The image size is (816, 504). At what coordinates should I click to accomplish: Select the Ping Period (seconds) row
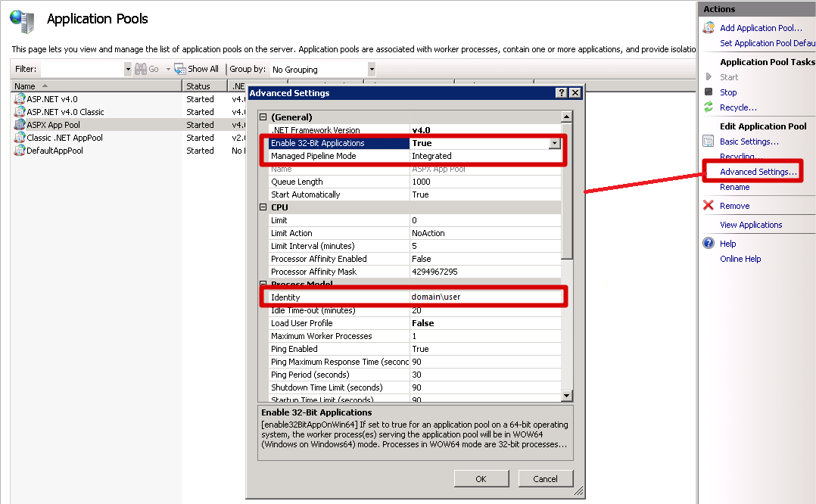click(x=415, y=375)
